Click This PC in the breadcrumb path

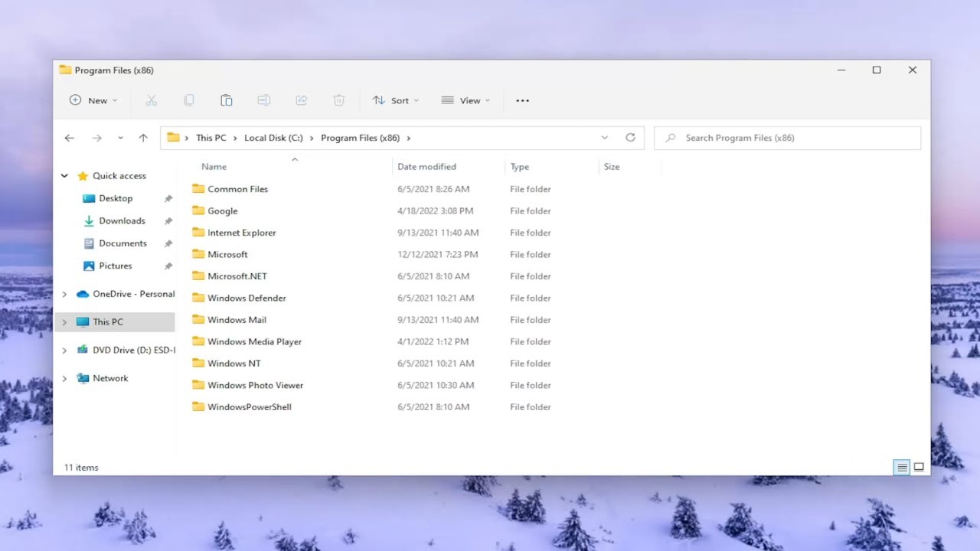(x=211, y=138)
